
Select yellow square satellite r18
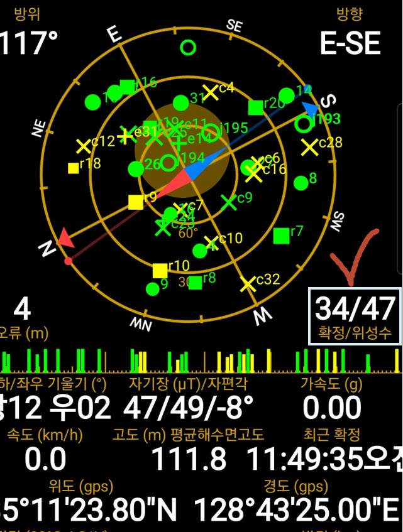point(74,168)
